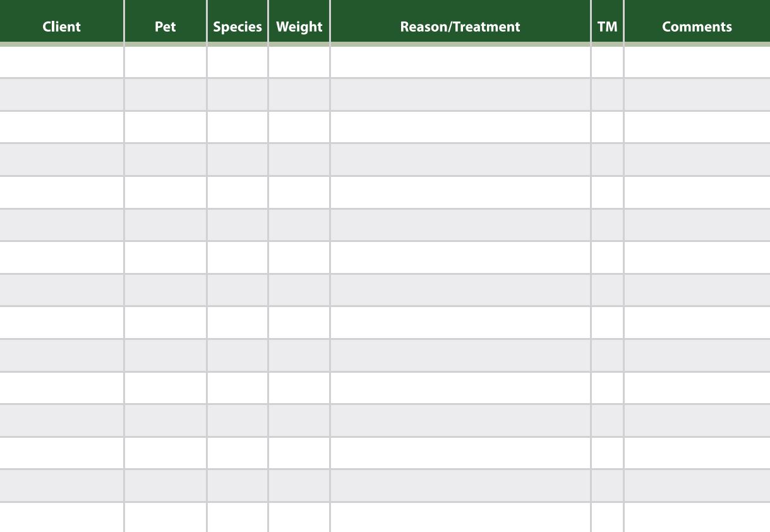
Task: Select the Pet column header
Action: [165, 27]
